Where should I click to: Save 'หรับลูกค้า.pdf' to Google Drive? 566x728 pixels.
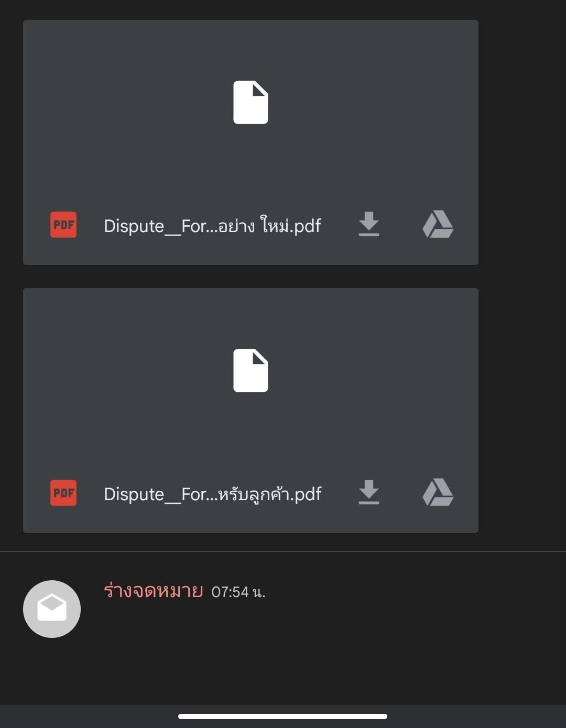tap(438, 492)
